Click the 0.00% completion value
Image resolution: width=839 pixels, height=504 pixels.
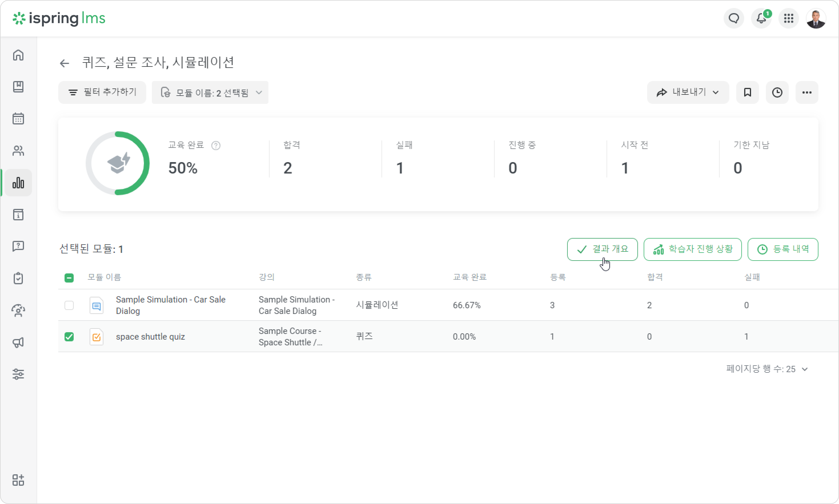[x=464, y=337]
